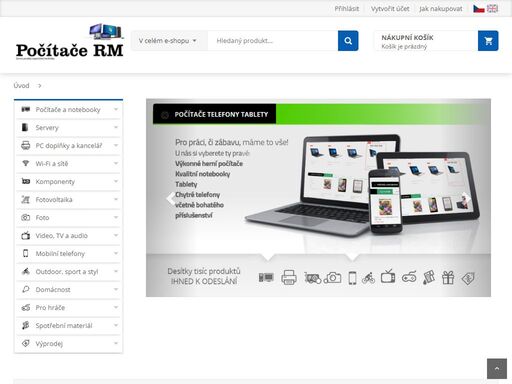Open Počítače a notebooky category

(68, 110)
